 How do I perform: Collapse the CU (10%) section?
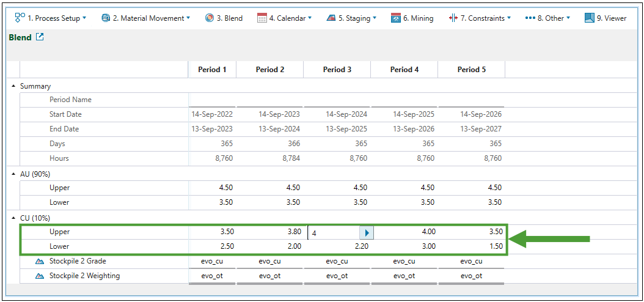click(13, 218)
